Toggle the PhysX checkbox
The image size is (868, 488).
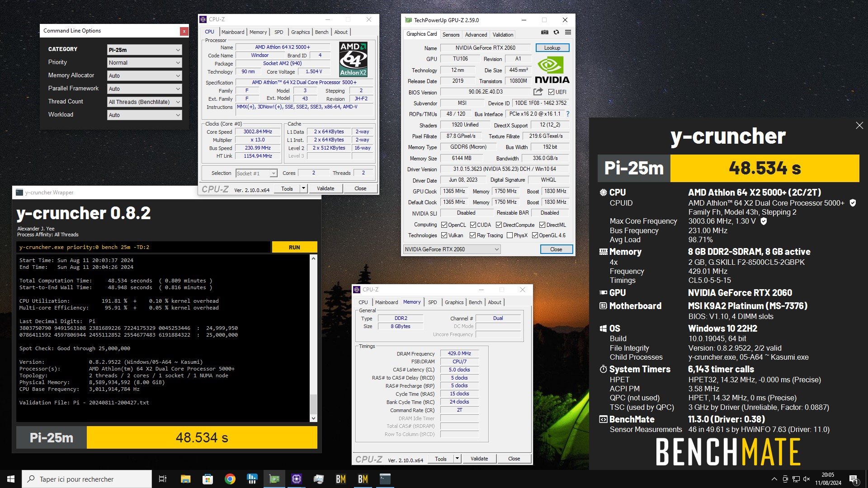point(510,235)
